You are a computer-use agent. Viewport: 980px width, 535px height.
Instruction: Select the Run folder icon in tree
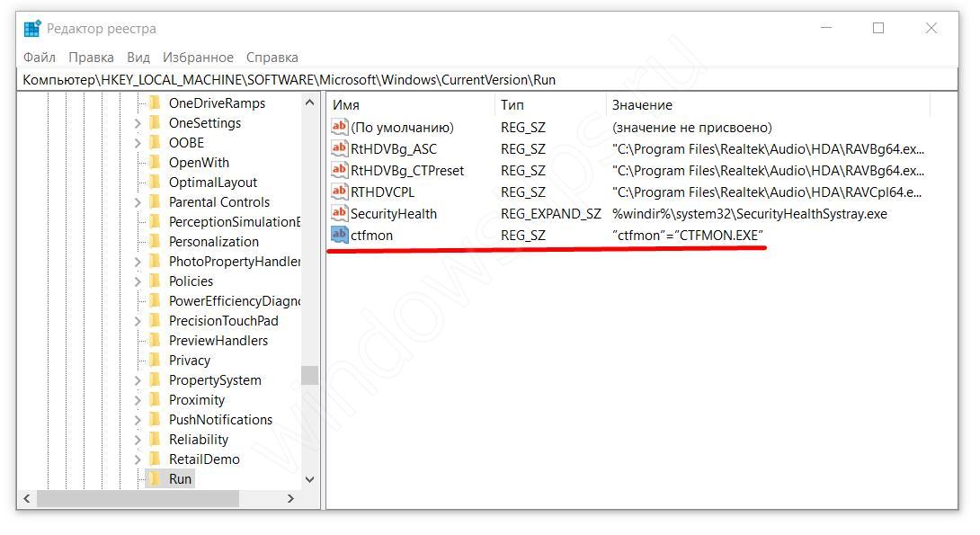point(155,478)
